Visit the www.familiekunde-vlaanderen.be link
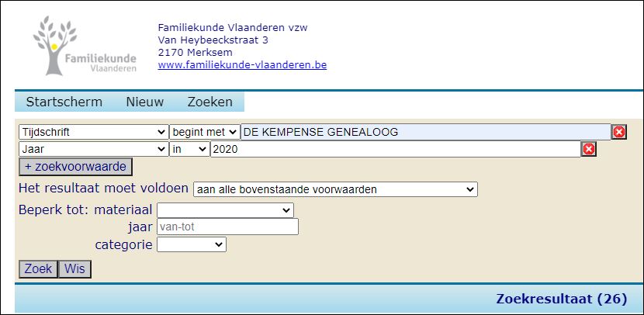Image resolution: width=644 pixels, height=315 pixels. [242, 65]
